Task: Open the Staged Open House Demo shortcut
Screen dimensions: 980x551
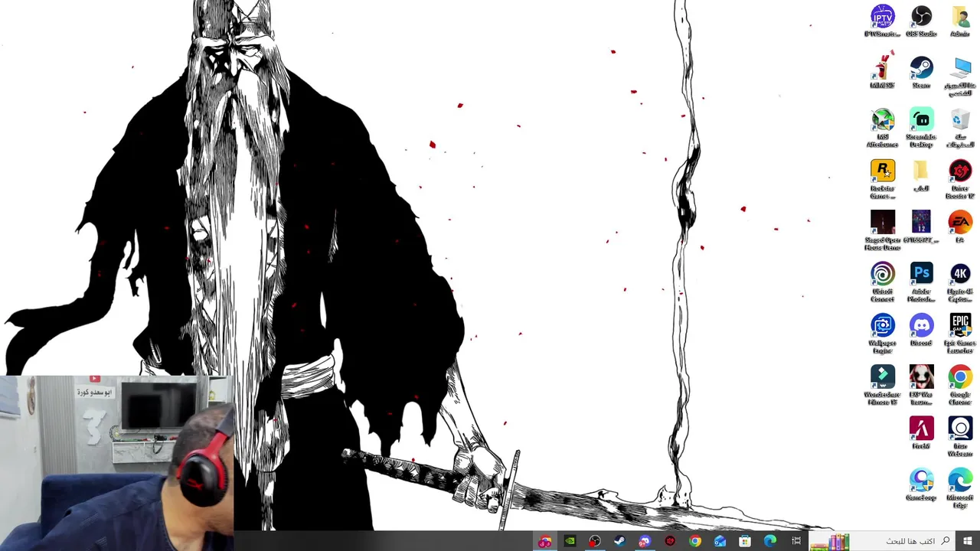Action: 882,230
